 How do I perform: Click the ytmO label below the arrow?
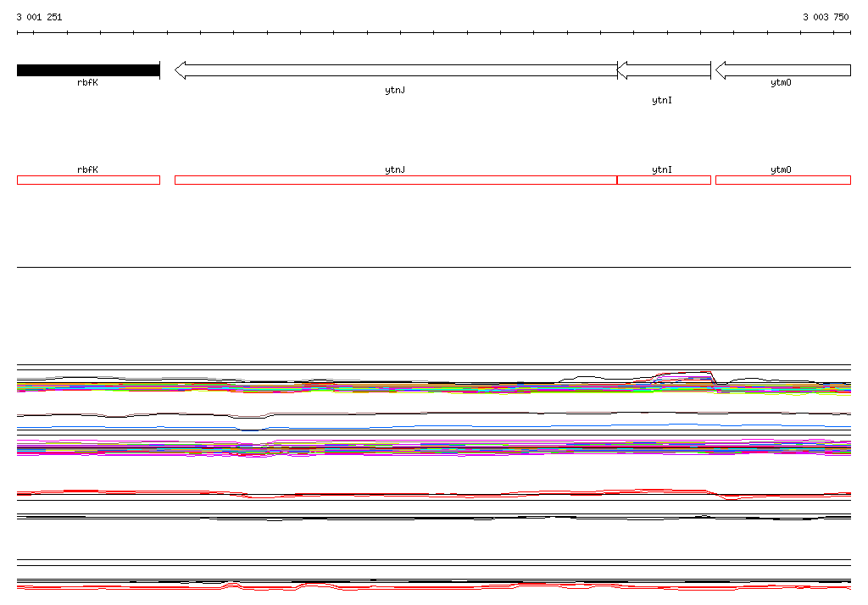(781, 82)
